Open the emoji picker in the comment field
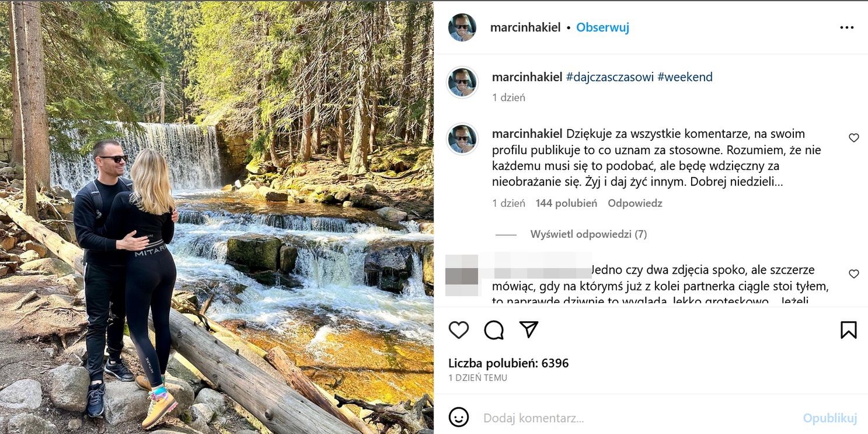This screenshot has width=868, height=434. 461,417
